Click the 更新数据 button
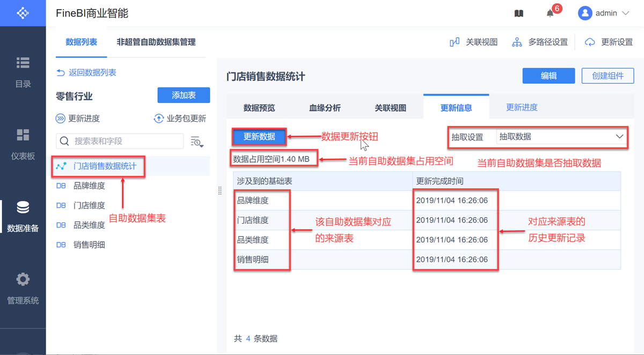 click(259, 137)
